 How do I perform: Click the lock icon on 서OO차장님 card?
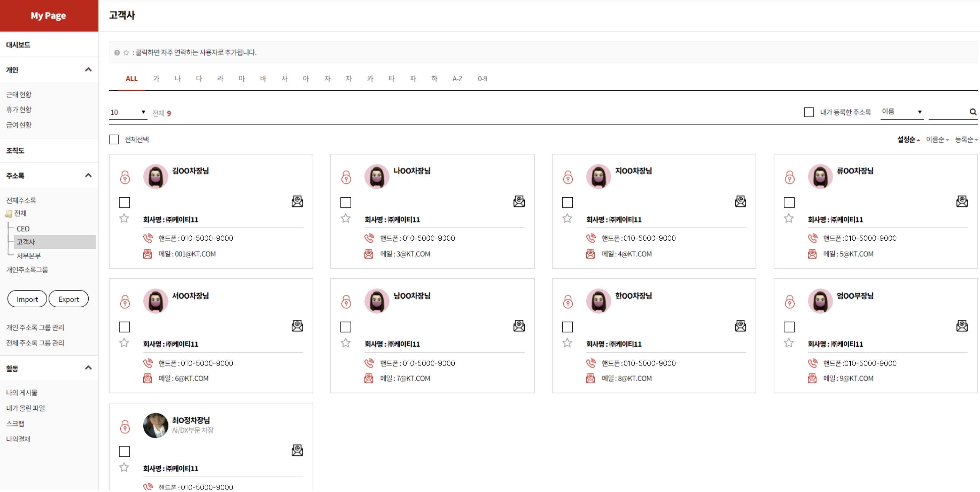tap(125, 302)
